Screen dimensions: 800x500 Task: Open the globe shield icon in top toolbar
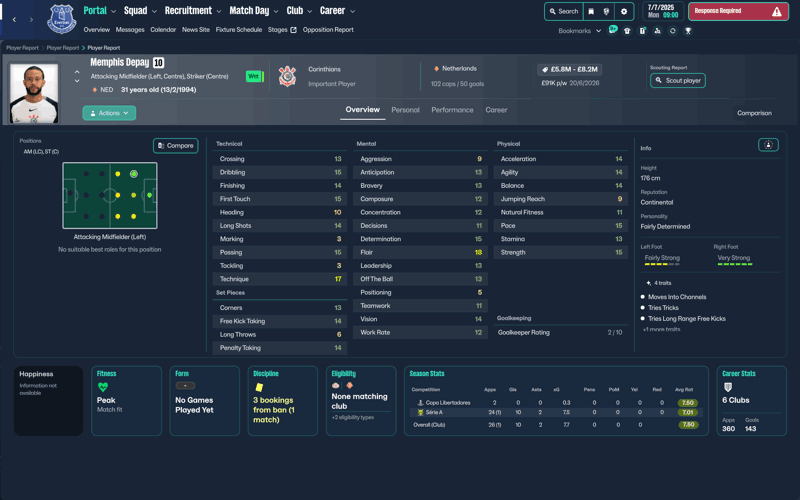pyautogui.click(x=606, y=11)
